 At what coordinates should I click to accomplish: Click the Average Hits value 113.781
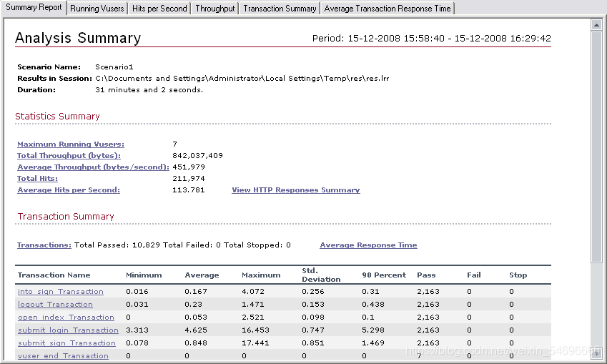point(189,190)
